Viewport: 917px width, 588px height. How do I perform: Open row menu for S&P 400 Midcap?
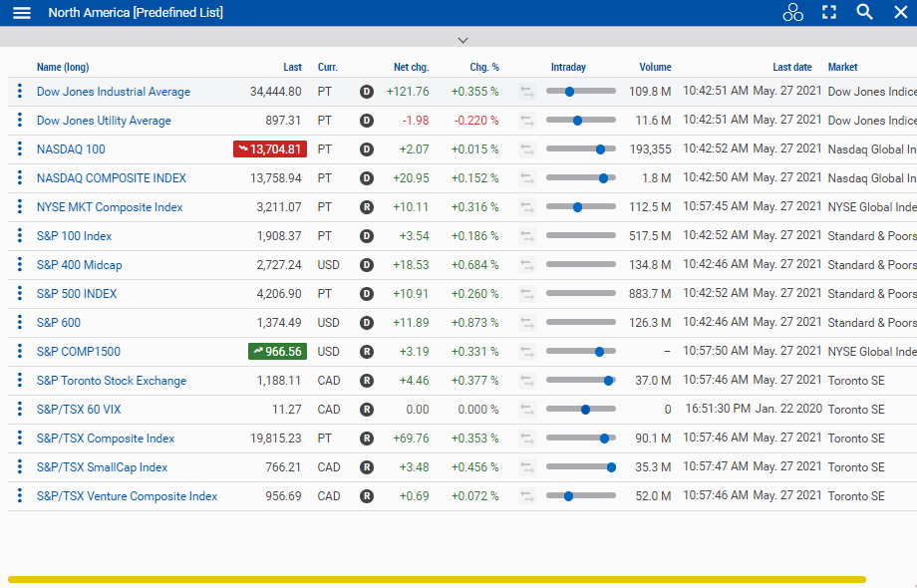[20, 265]
